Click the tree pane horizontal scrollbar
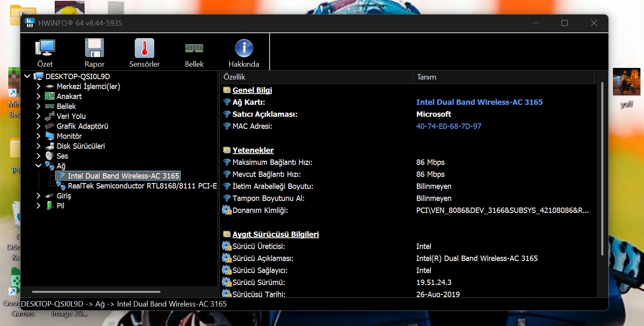The width and height of the screenshot is (644, 326). pyautogui.click(x=96, y=292)
